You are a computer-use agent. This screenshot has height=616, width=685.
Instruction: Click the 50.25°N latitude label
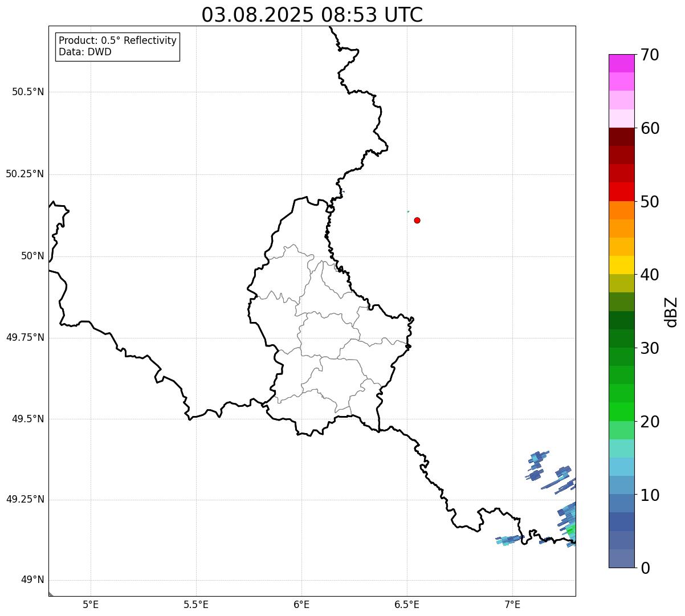pos(25,174)
